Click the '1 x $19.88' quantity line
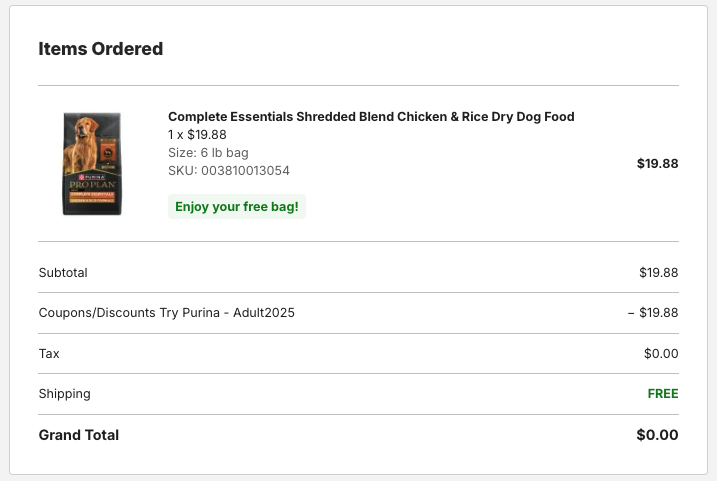This screenshot has width=717, height=481. click(197, 135)
